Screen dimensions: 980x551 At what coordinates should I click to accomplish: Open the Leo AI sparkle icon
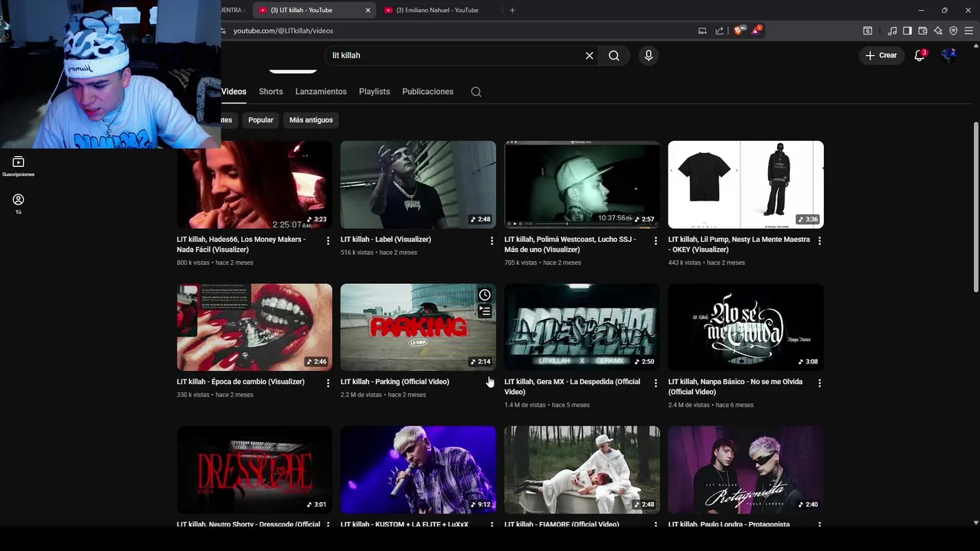[x=938, y=31]
